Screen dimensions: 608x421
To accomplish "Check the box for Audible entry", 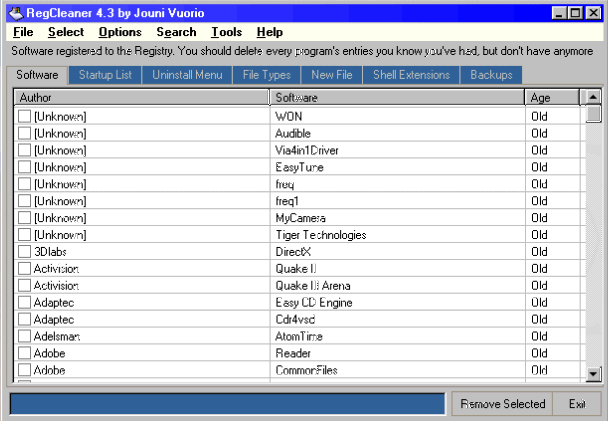I will click(x=24, y=133).
